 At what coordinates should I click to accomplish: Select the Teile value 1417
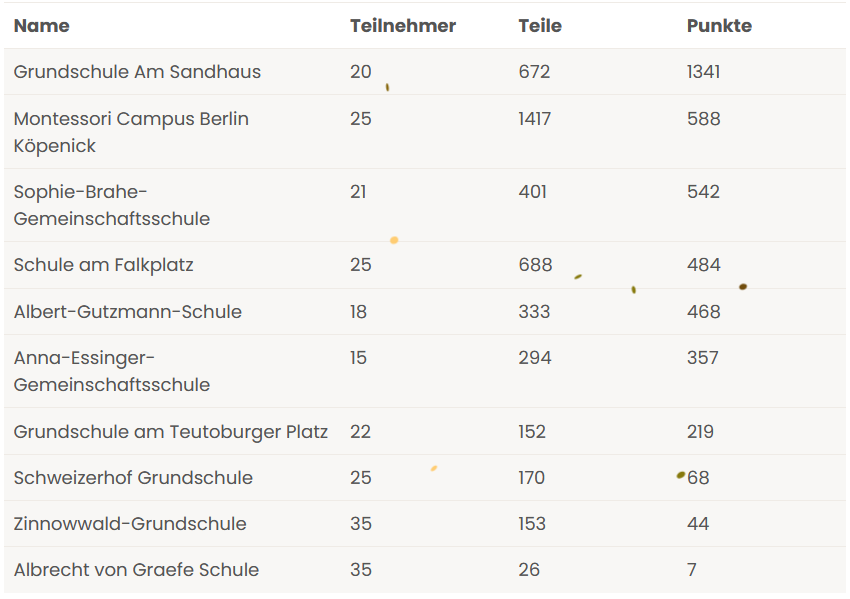click(534, 119)
